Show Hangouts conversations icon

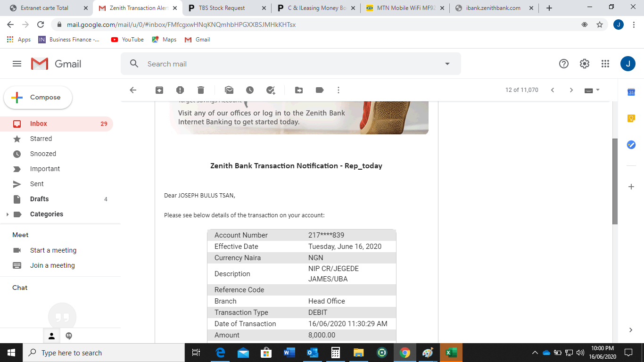(x=69, y=336)
